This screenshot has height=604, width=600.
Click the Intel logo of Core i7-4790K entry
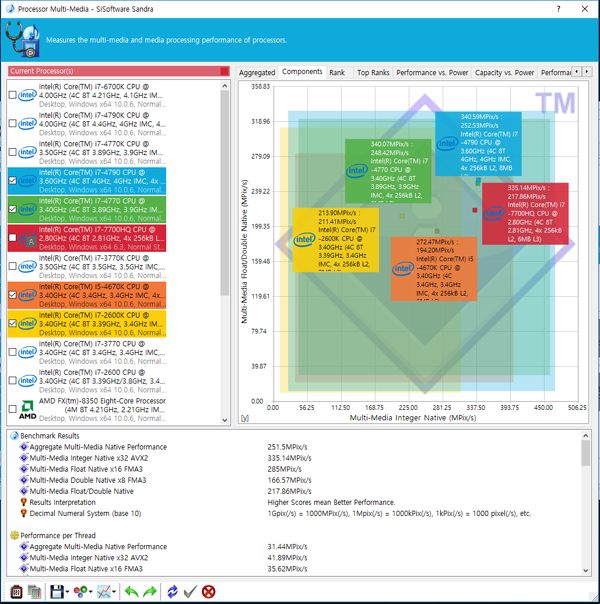[28, 123]
